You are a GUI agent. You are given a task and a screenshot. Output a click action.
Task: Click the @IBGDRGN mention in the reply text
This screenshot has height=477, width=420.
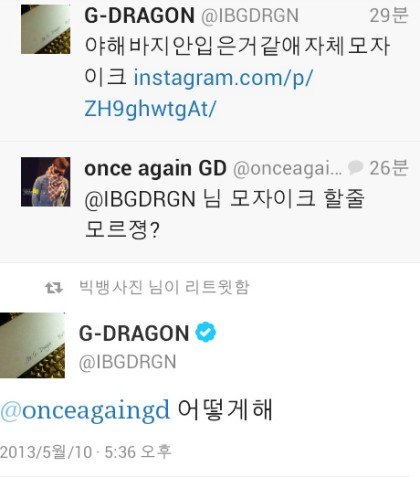(140, 199)
